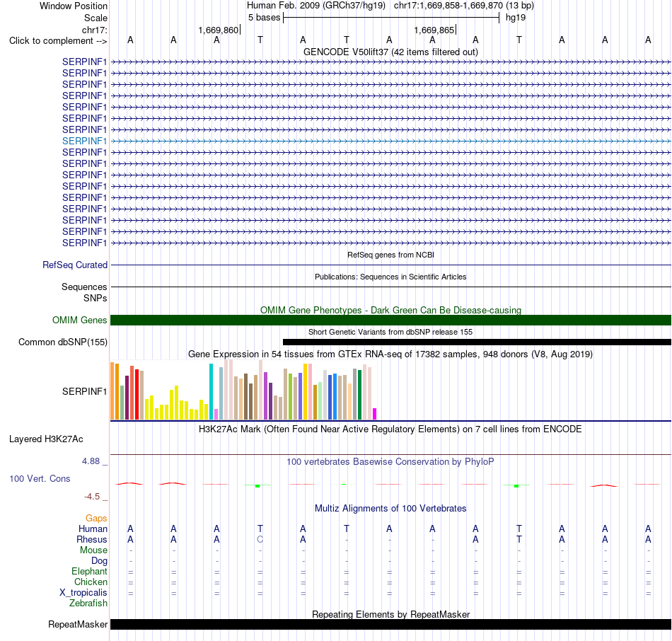Click the Dog species label
This screenshot has height=641, width=672.
pyautogui.click(x=100, y=561)
